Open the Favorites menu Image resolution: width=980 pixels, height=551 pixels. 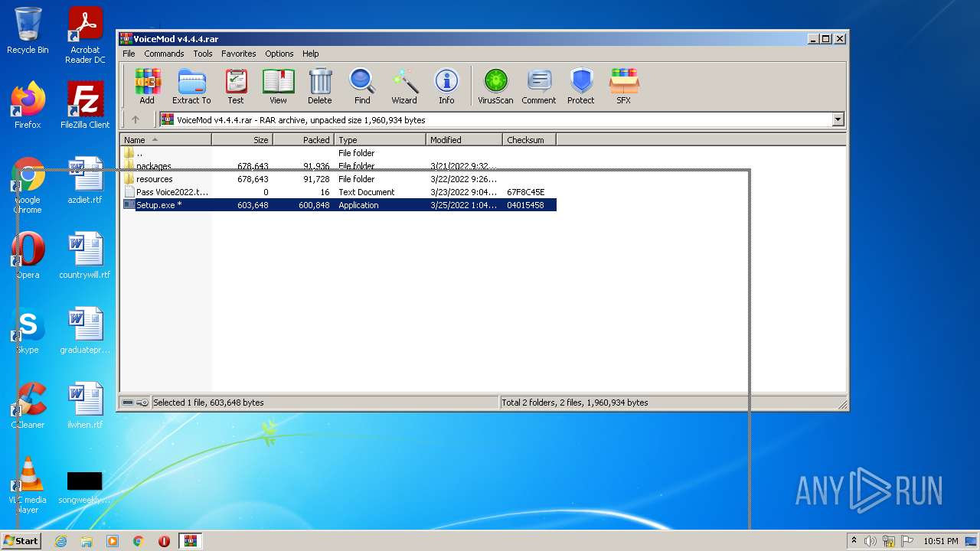point(239,54)
